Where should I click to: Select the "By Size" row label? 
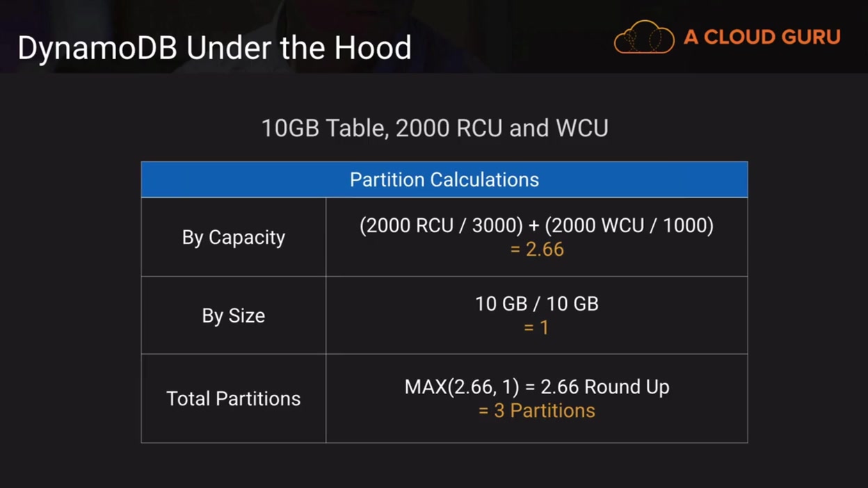pos(233,316)
